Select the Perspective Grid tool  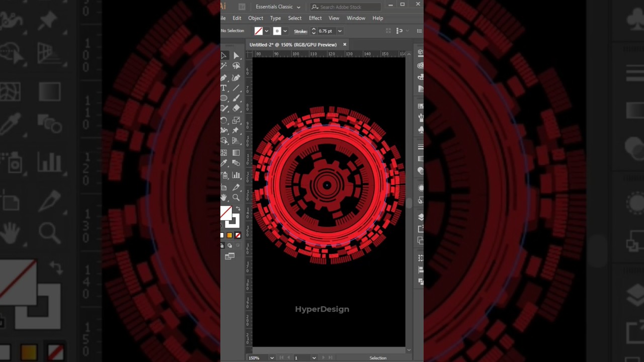pyautogui.click(x=236, y=141)
